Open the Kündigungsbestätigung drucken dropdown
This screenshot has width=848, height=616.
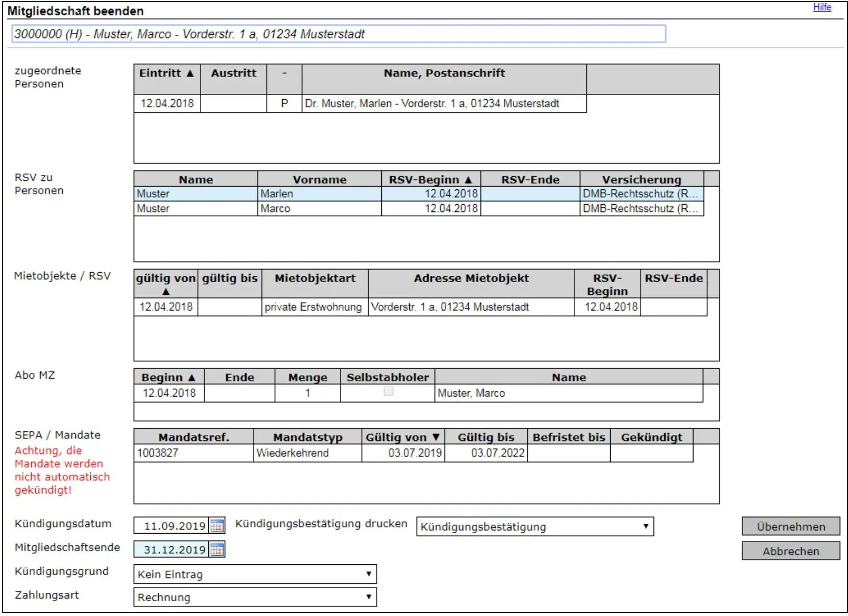(x=535, y=526)
